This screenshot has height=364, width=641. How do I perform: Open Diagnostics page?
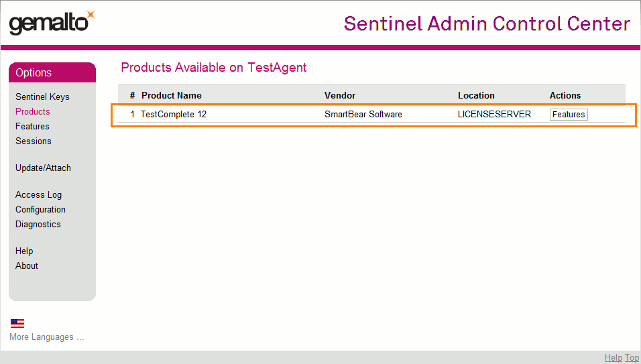point(38,225)
